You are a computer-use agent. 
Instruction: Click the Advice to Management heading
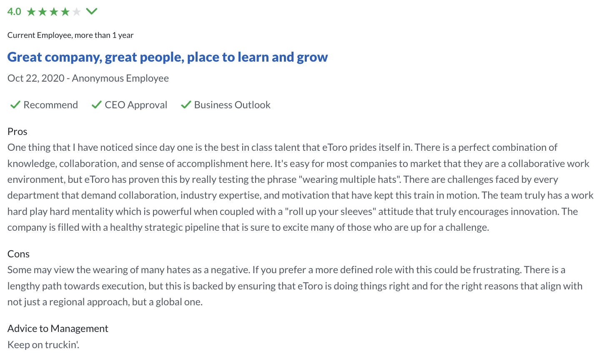click(58, 329)
